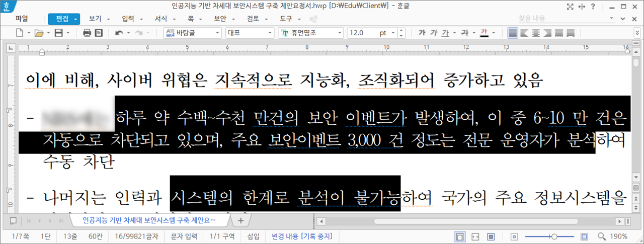
Task: Expand font color dropdown arrow
Action: [493, 33]
